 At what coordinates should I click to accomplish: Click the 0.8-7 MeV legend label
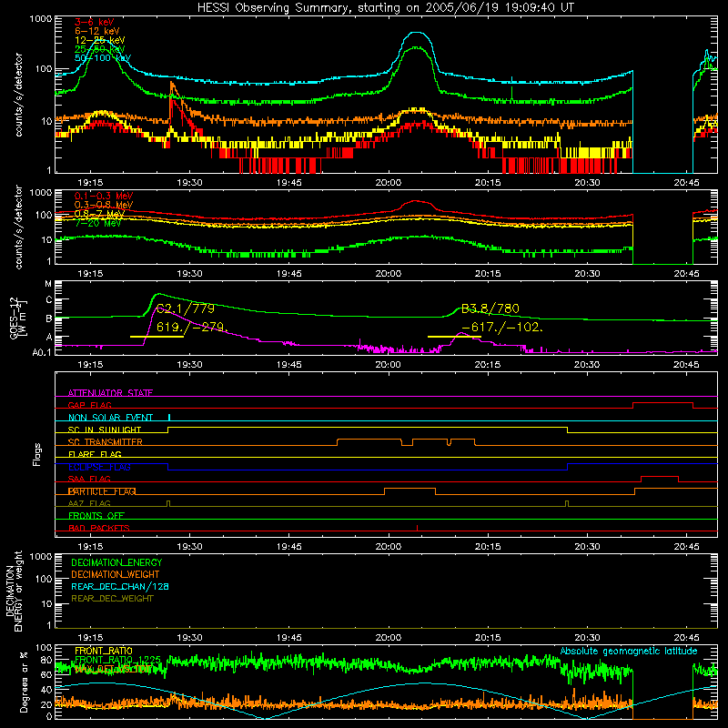click(x=99, y=214)
